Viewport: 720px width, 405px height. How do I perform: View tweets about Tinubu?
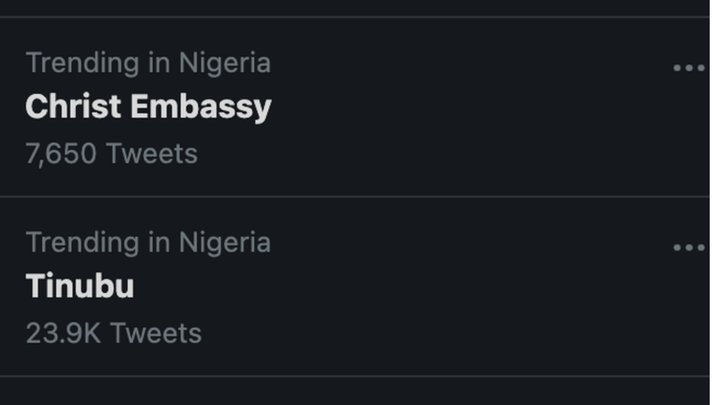coord(80,287)
